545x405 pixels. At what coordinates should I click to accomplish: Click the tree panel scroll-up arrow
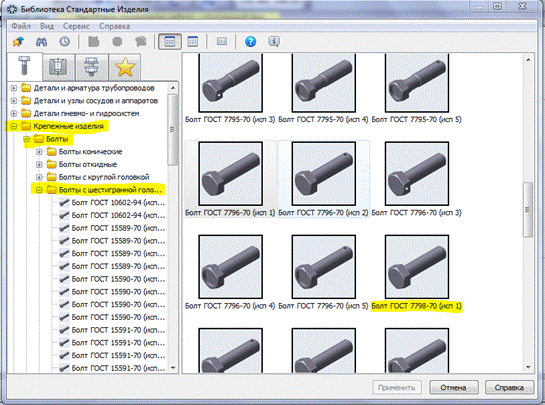tap(173, 88)
